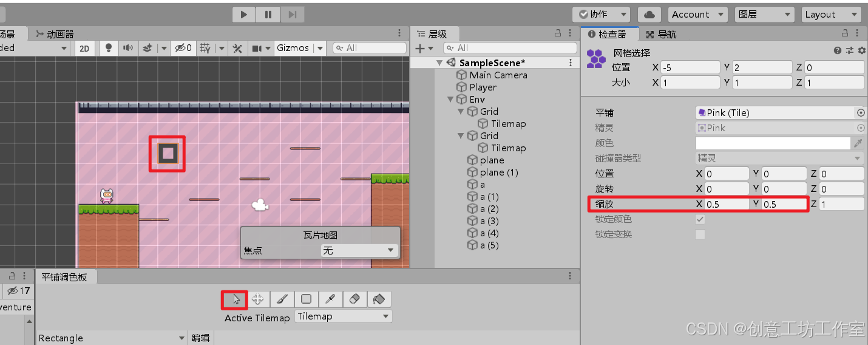Image resolution: width=868 pixels, height=345 pixels.
Task: Open Scene panel three-dot options menu
Action: pyautogui.click(x=399, y=33)
